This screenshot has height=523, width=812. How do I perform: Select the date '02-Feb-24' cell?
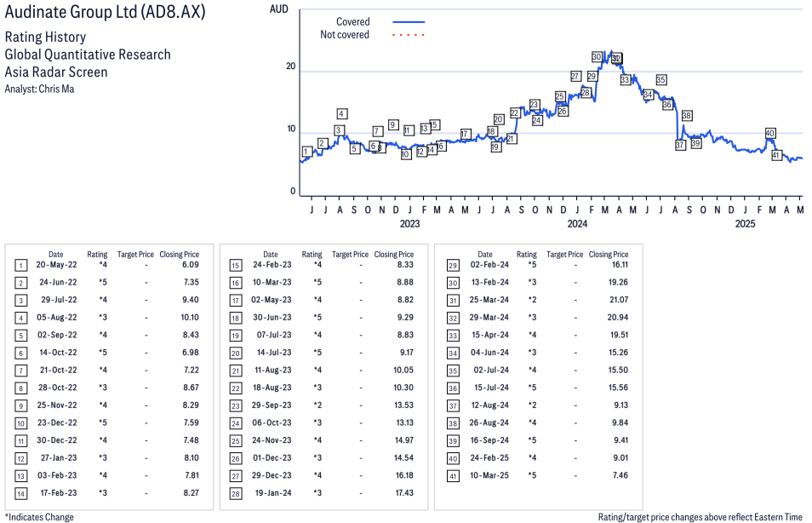coord(489,265)
